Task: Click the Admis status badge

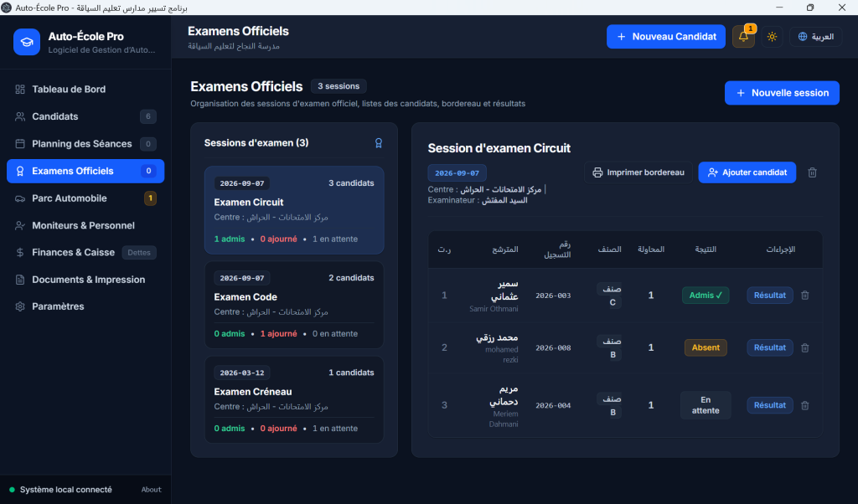Action: point(706,296)
